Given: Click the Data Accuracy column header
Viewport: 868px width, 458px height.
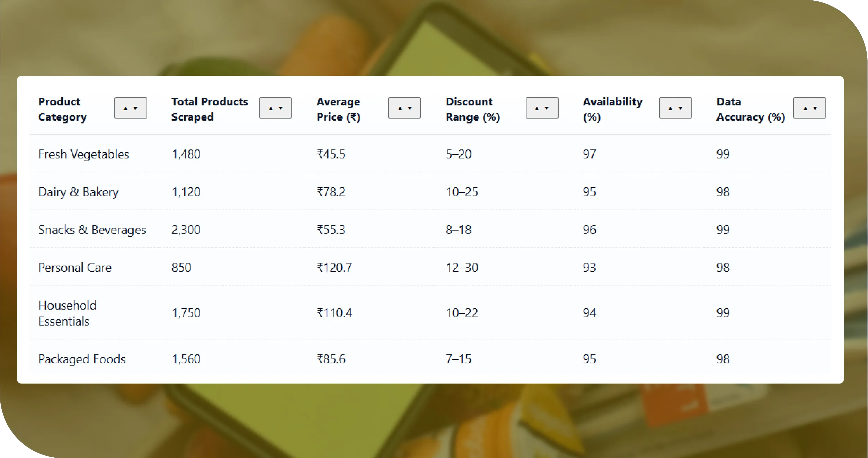Looking at the screenshot, I should point(750,109).
